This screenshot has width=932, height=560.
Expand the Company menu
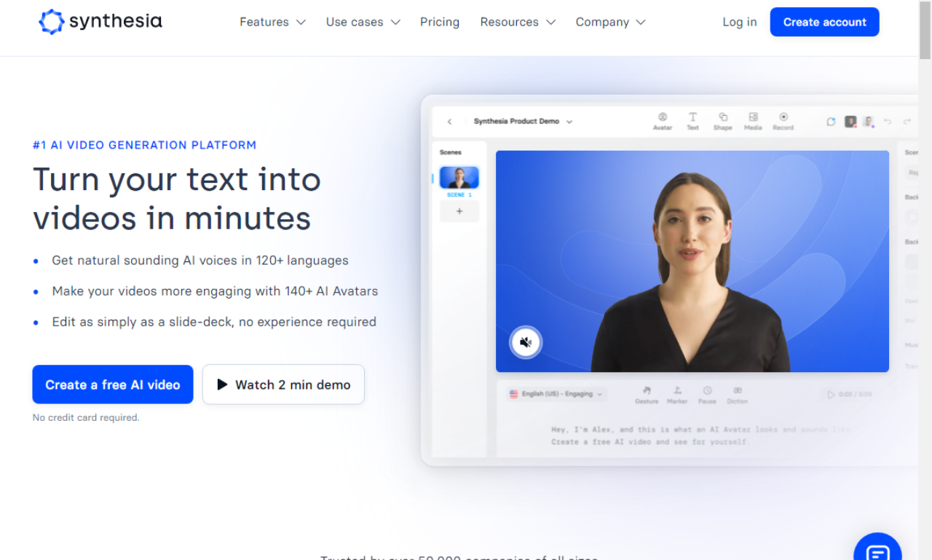(611, 22)
